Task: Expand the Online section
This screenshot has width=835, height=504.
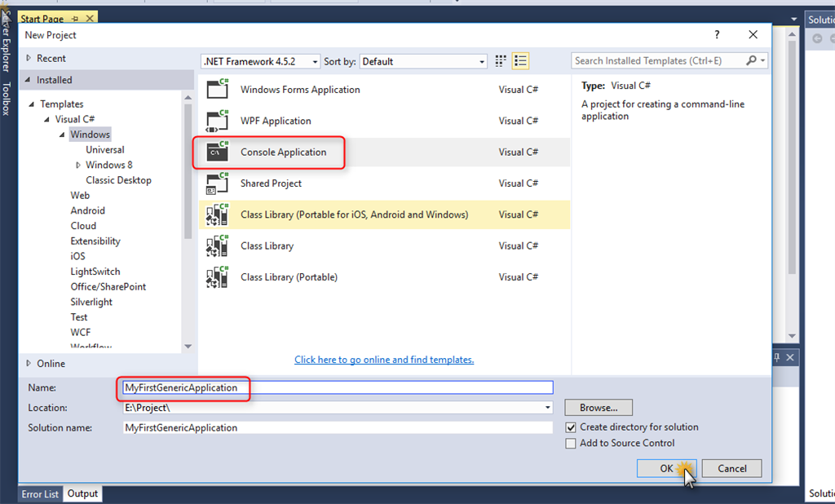Action: pyautogui.click(x=29, y=364)
